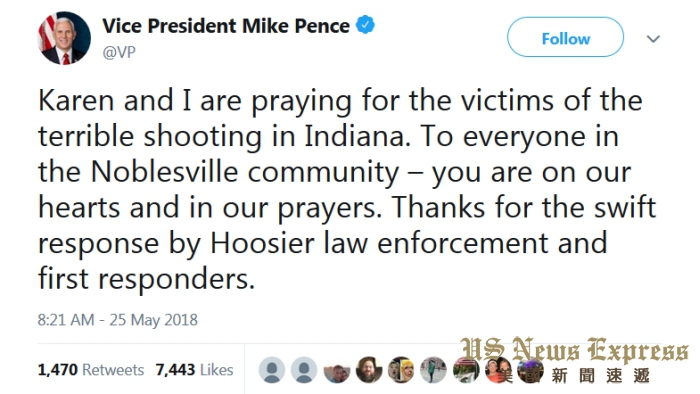
Task: Open the eighth liker avatar showing two people
Action: click(498, 370)
